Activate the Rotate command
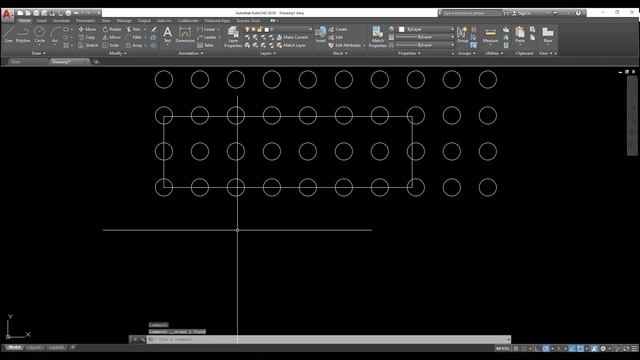 pyautogui.click(x=111, y=29)
